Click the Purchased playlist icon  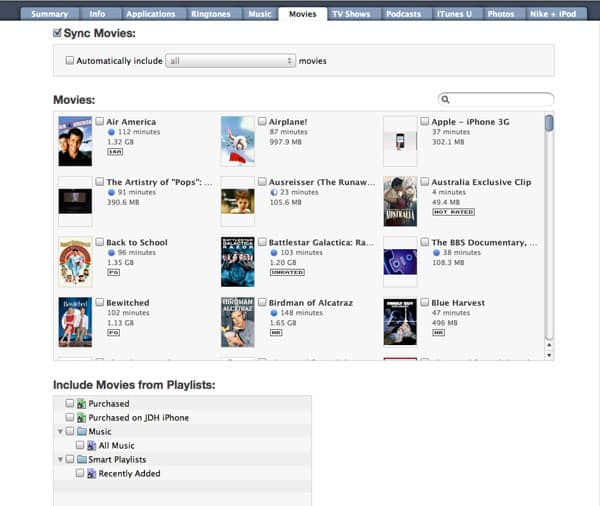[81, 403]
